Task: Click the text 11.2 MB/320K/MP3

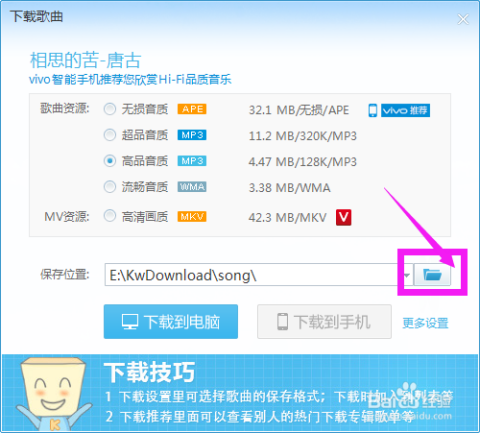Action: [303, 136]
